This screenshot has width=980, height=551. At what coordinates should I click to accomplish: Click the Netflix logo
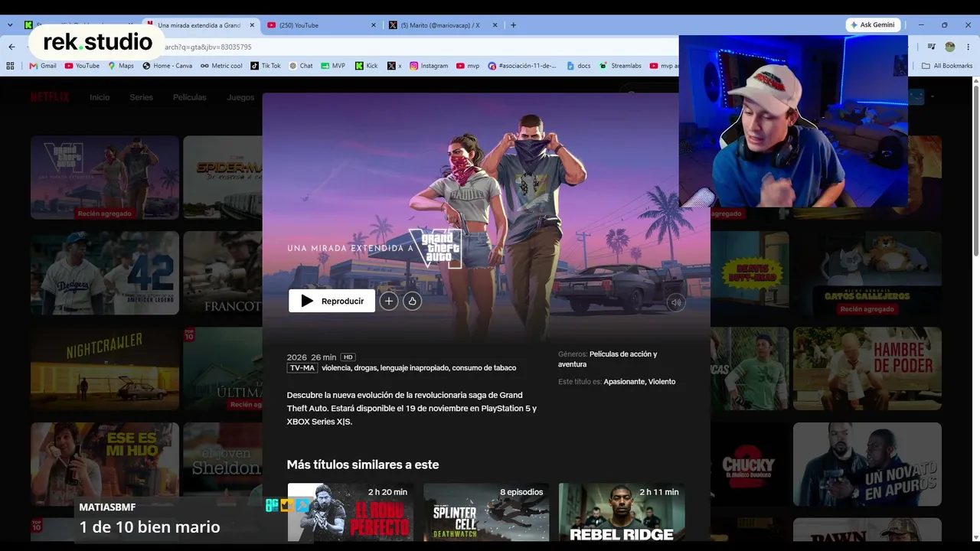[50, 97]
